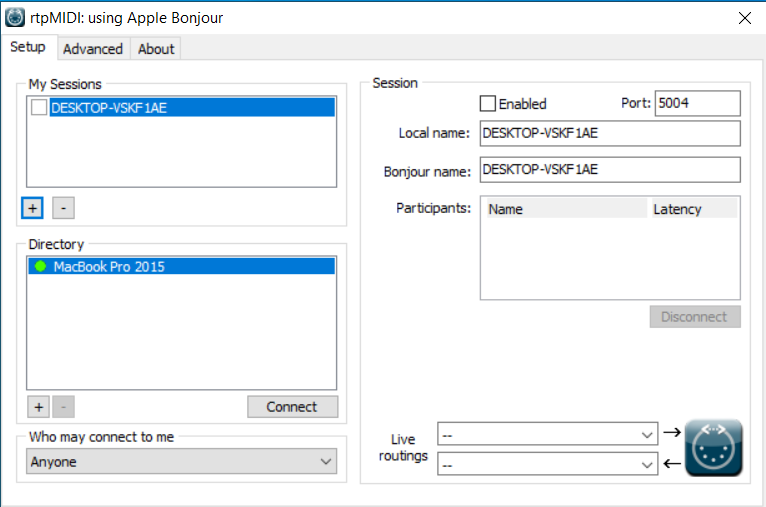Click the Name column header in Participants

click(x=567, y=209)
